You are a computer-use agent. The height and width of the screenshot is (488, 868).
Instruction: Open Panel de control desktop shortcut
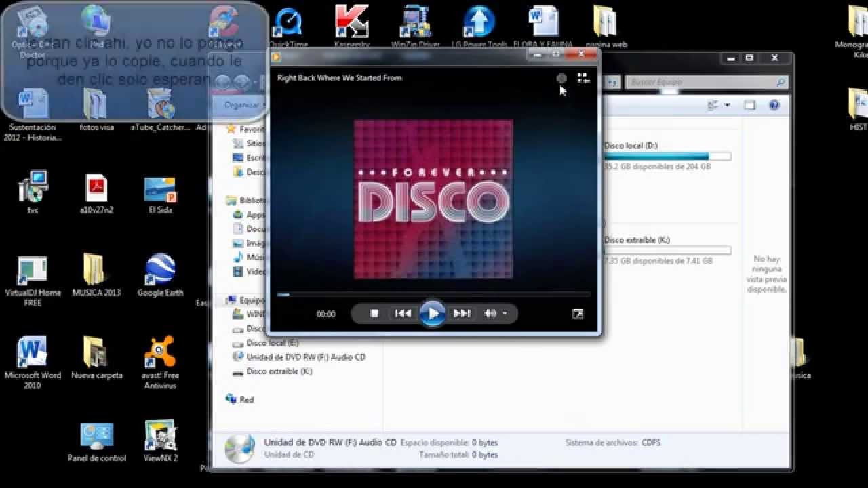96,442
